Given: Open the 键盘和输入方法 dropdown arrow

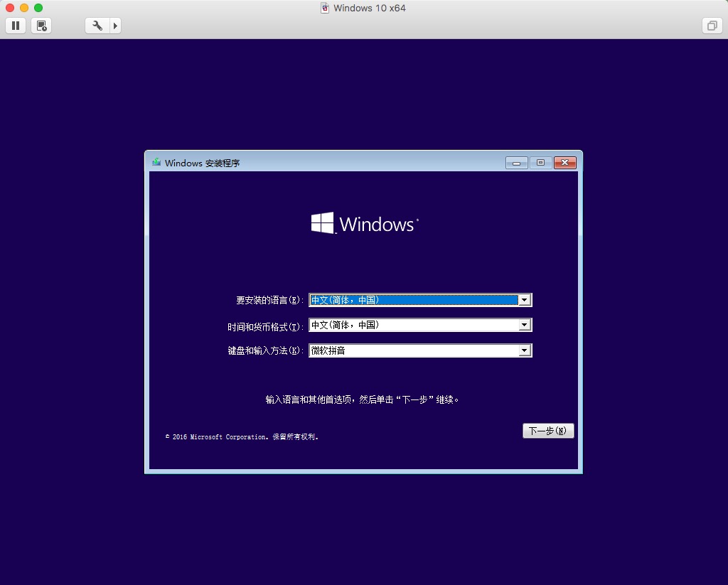Looking at the screenshot, I should 525,350.
